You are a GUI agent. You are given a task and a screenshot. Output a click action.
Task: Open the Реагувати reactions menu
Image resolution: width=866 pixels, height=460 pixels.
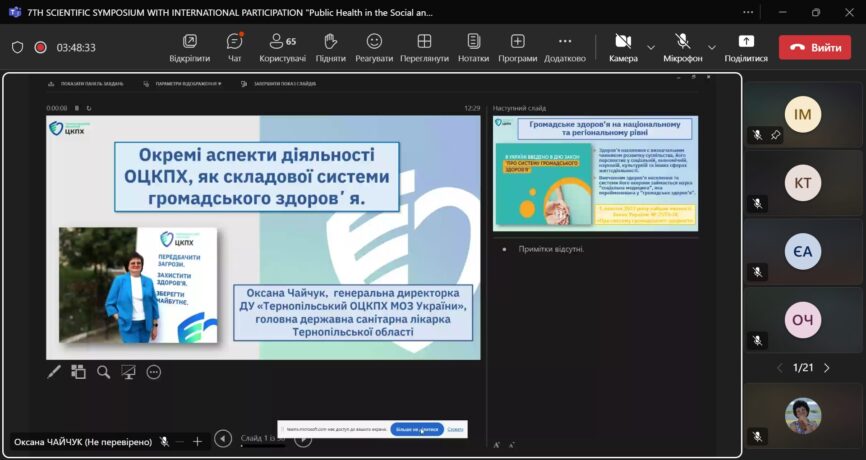click(374, 46)
